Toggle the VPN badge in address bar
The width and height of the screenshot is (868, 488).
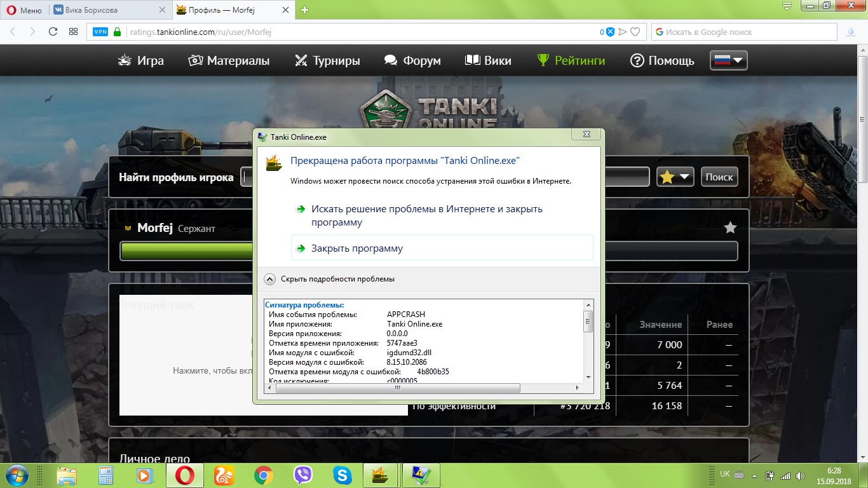pos(100,32)
